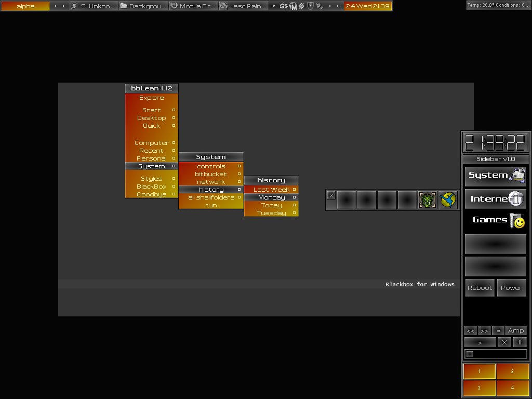
Task: Click the '24 Wed 21:39' clock on the taskbar
Action: coord(367,6)
